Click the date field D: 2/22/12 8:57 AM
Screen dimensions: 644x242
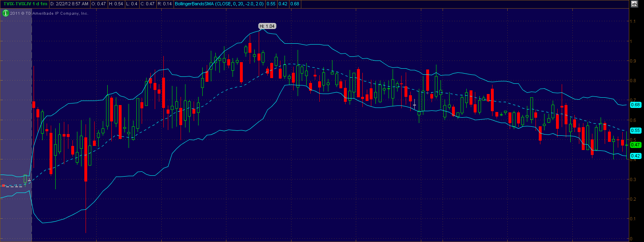coord(70,4)
